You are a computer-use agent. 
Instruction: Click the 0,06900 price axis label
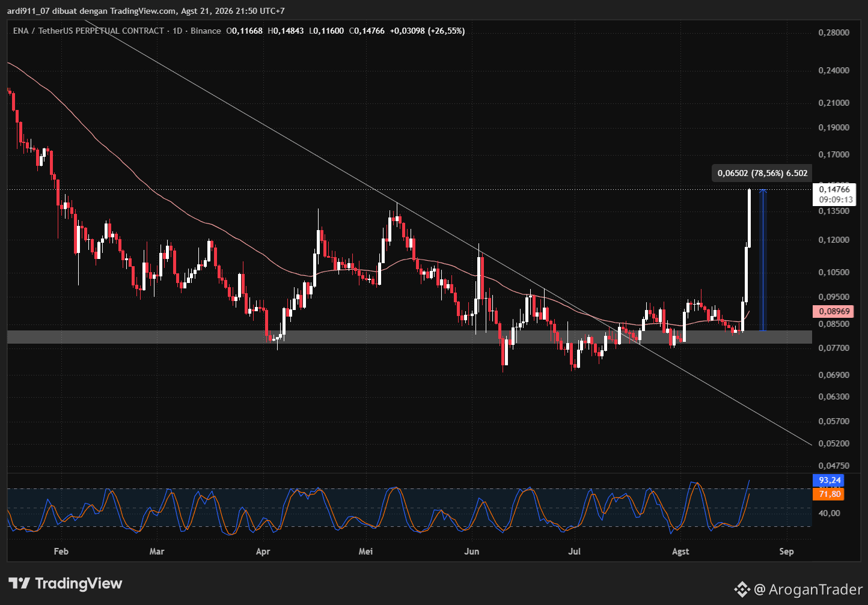pyautogui.click(x=834, y=375)
